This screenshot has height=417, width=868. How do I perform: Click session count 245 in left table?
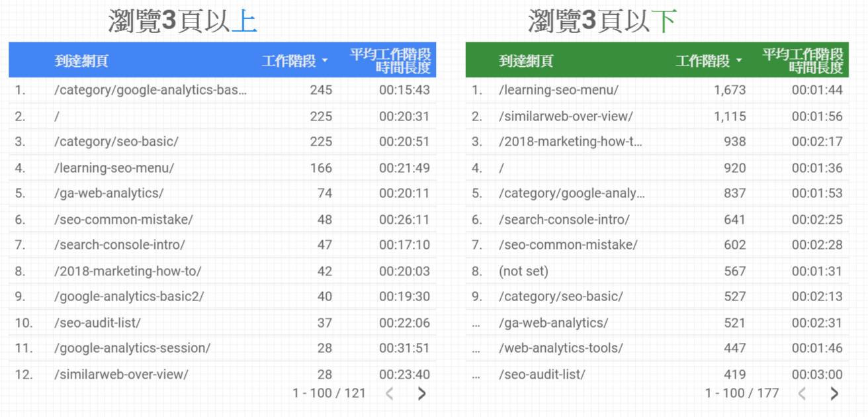tap(321, 90)
